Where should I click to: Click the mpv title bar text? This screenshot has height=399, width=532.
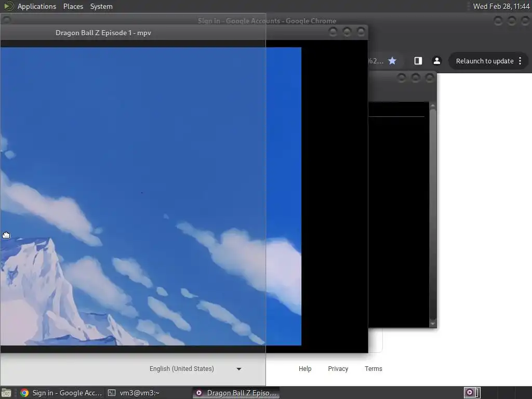[103, 33]
